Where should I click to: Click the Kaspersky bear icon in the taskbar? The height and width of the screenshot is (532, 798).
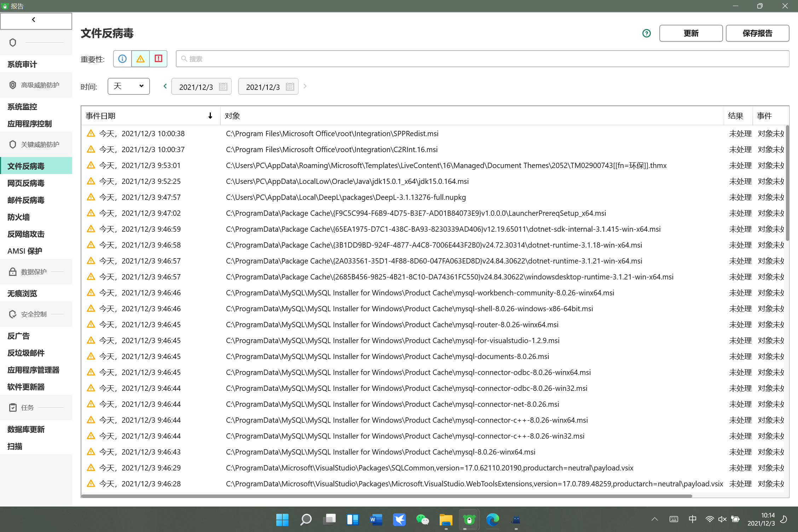(469, 520)
